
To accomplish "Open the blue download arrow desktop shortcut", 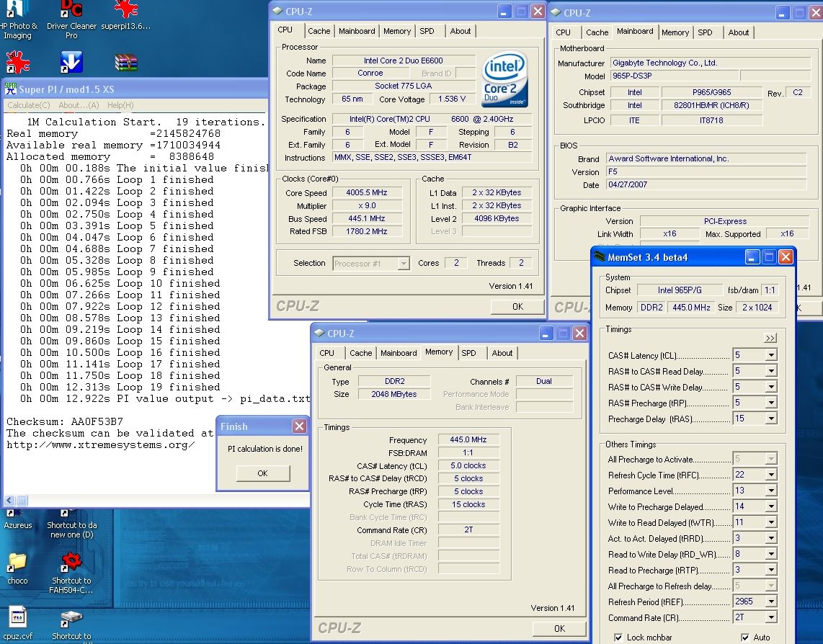I will click(x=71, y=62).
